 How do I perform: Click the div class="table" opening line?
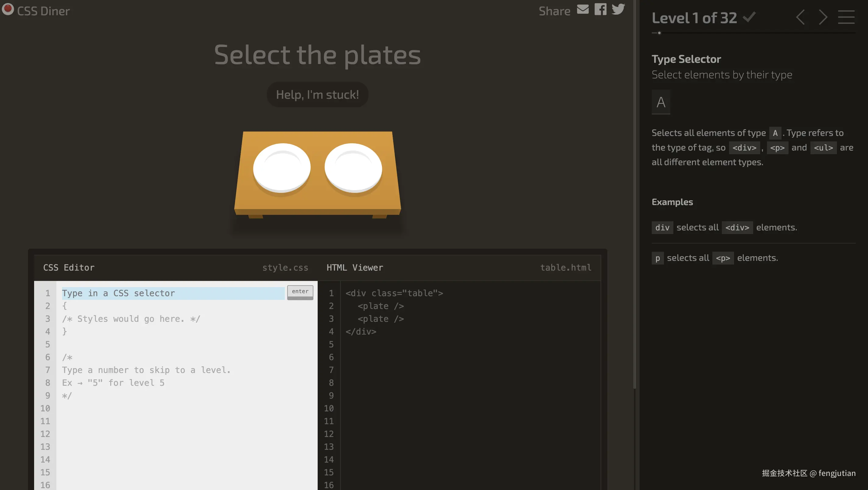[394, 293]
